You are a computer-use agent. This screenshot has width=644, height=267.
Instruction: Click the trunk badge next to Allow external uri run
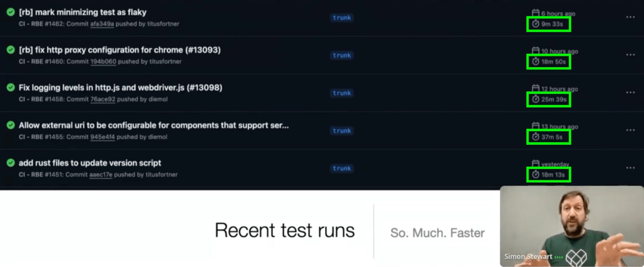[341, 131]
